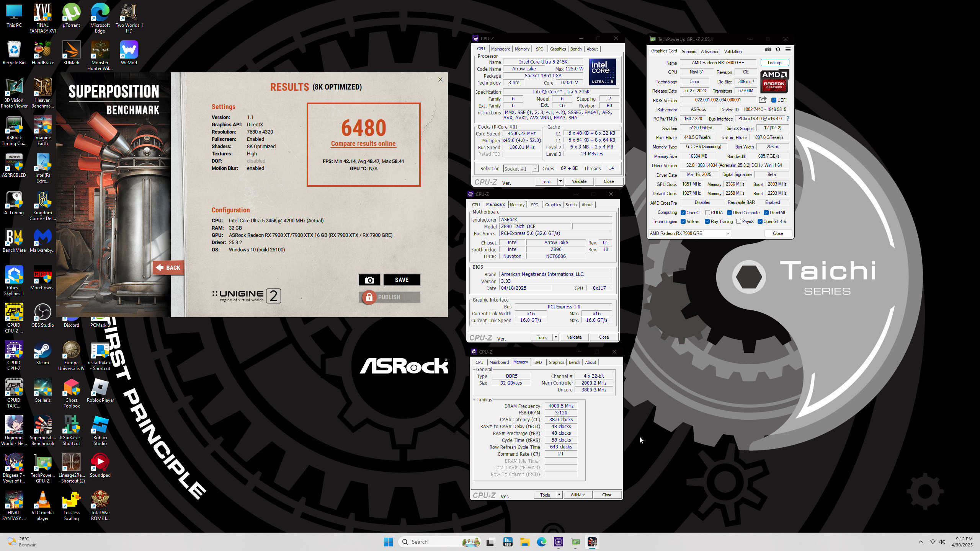Toggle the UEFI checkbox in GPU-Z

774,100
